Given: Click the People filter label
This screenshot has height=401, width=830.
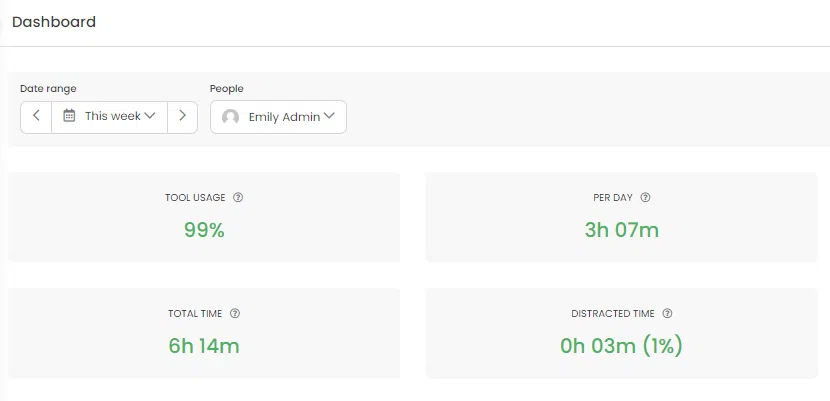Looking at the screenshot, I should (x=227, y=88).
